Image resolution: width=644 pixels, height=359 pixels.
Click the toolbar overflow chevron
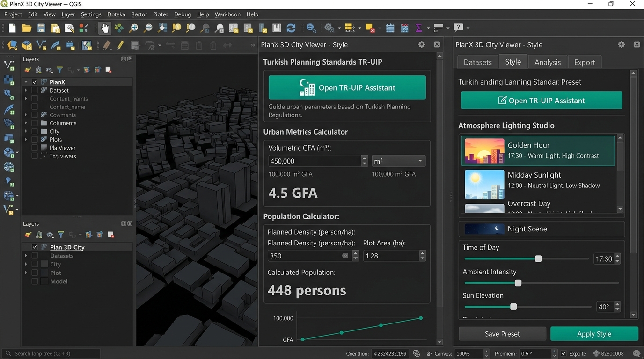pos(253,45)
